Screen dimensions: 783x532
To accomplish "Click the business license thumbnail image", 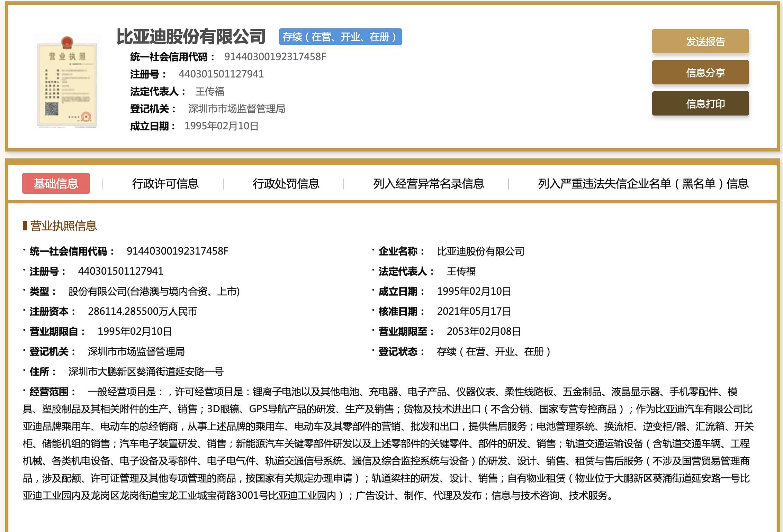I will [x=67, y=82].
